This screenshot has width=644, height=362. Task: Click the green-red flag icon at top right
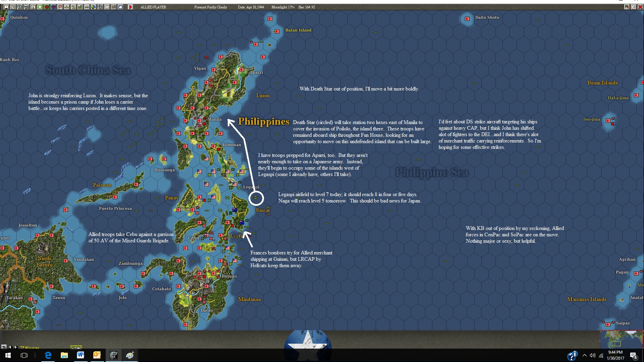click(627, 7)
